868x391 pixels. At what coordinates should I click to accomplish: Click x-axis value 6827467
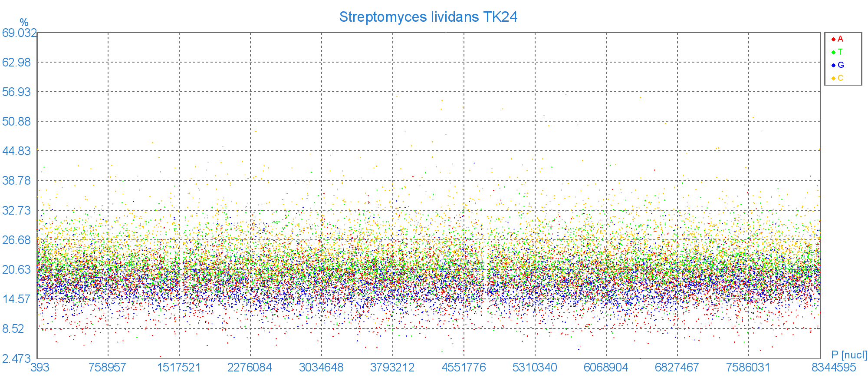pos(677,368)
